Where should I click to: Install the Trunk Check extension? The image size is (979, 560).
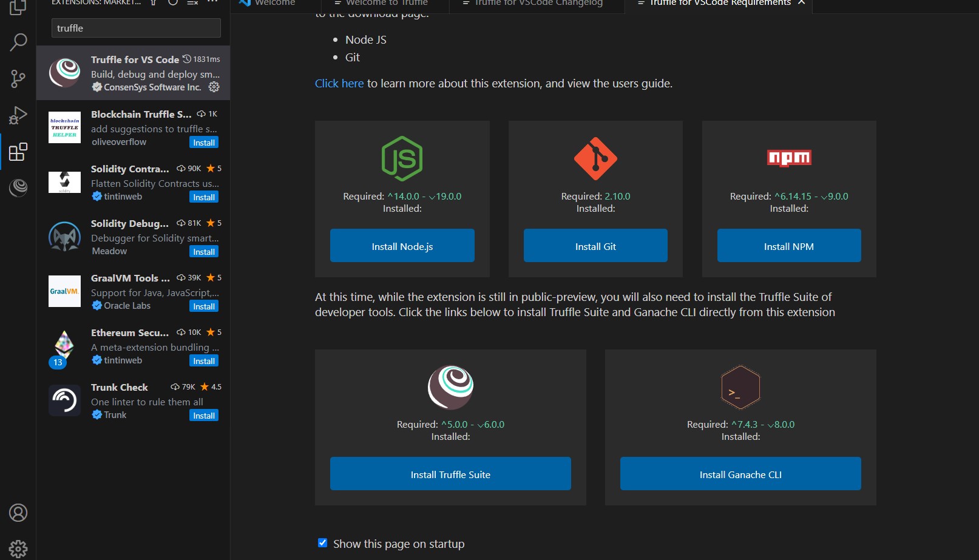pyautogui.click(x=204, y=416)
